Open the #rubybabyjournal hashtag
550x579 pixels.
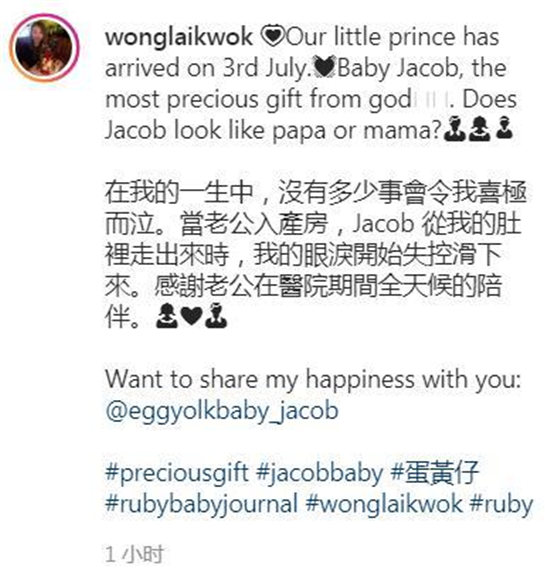[201, 504]
